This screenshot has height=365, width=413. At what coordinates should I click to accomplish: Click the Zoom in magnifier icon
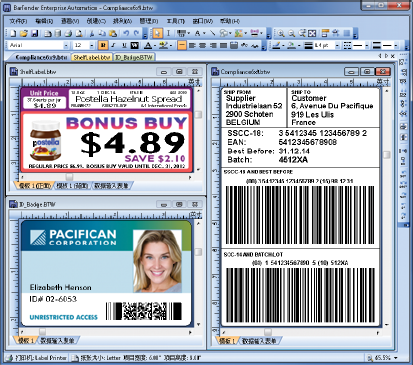click(x=281, y=33)
